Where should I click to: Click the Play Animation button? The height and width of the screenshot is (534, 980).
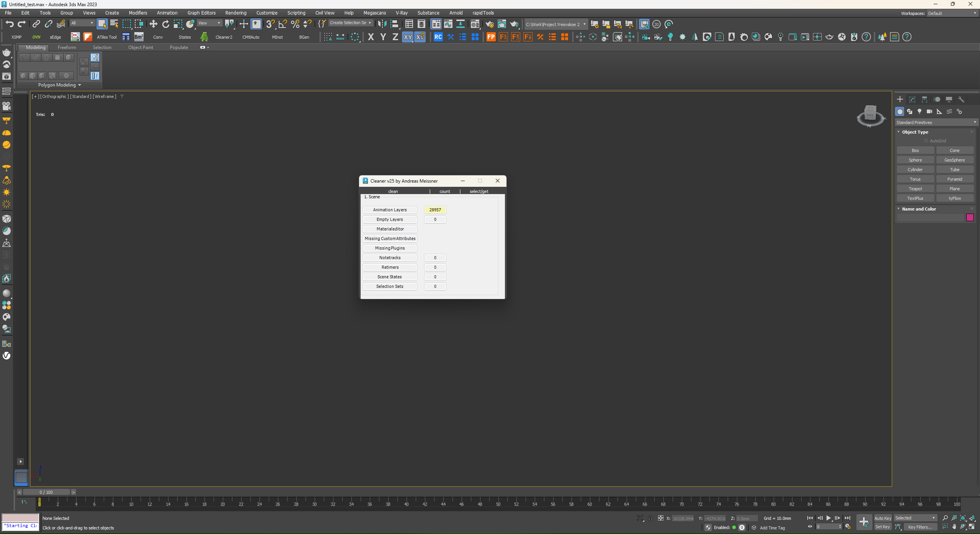828,518
